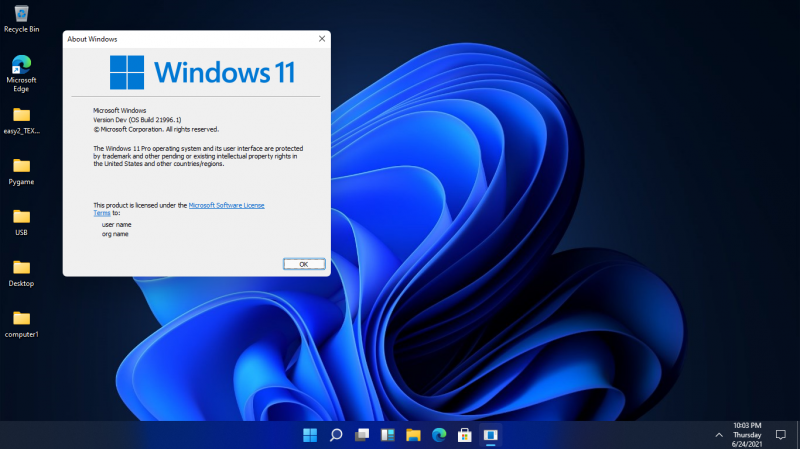The width and height of the screenshot is (800, 449).
Task: Select the USB folder on desktop
Action: point(21,217)
